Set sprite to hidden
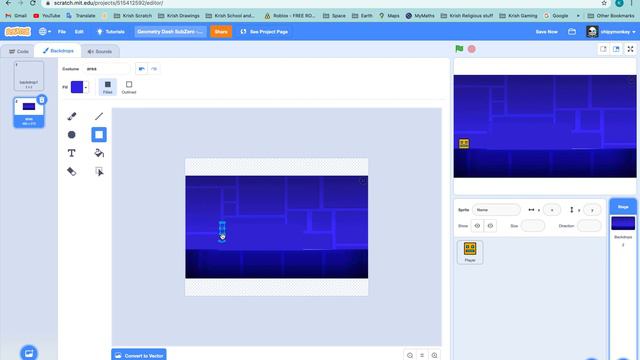 pyautogui.click(x=490, y=226)
